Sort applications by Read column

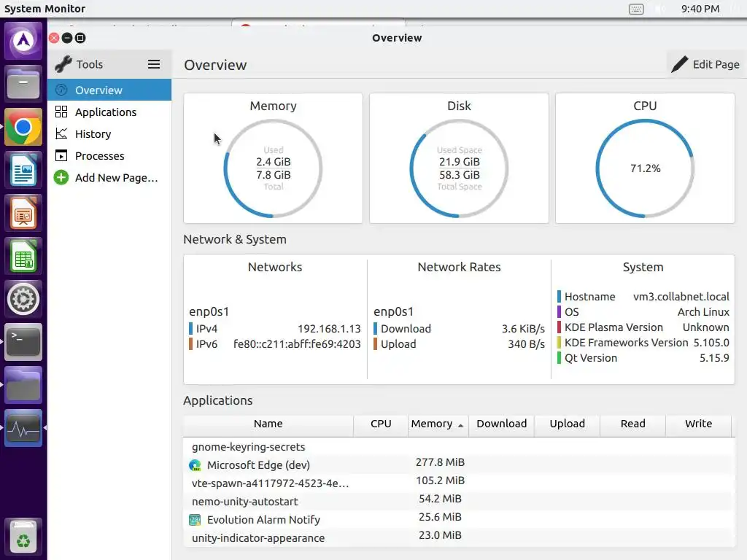click(632, 424)
